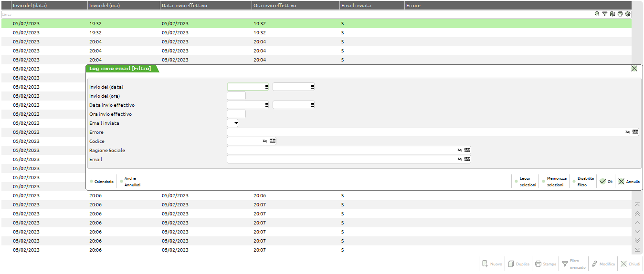Open the second Data invio effettivo date picker
644x274 pixels.
click(x=312, y=105)
